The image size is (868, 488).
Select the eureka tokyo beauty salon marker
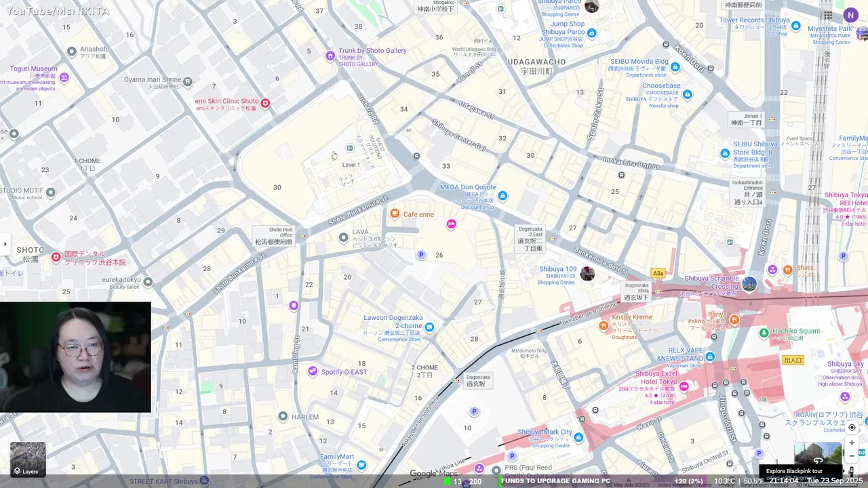tap(148, 282)
